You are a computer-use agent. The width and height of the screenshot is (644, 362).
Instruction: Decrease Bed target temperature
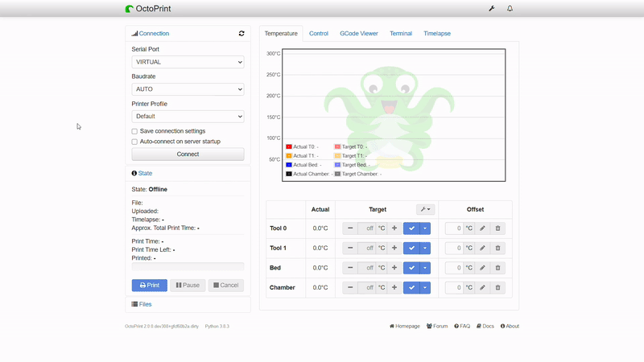pyautogui.click(x=350, y=268)
